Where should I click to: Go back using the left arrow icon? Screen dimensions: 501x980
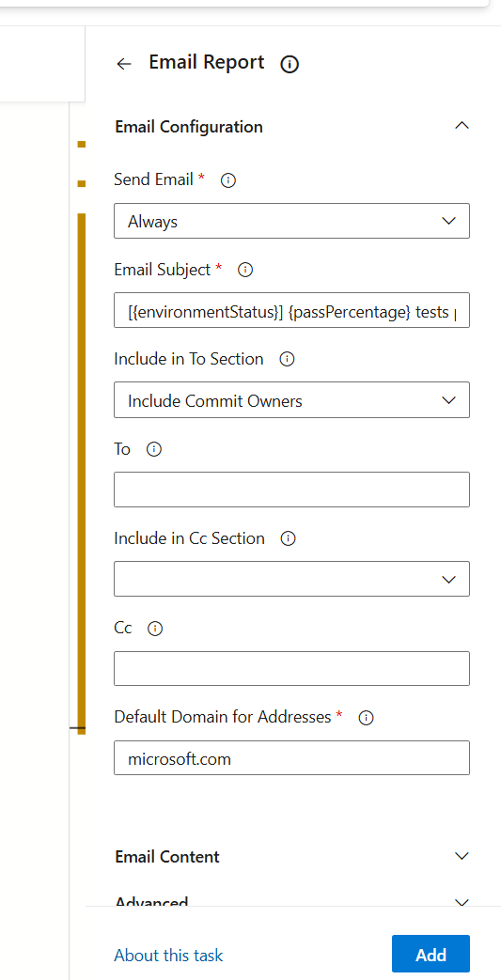tap(124, 64)
